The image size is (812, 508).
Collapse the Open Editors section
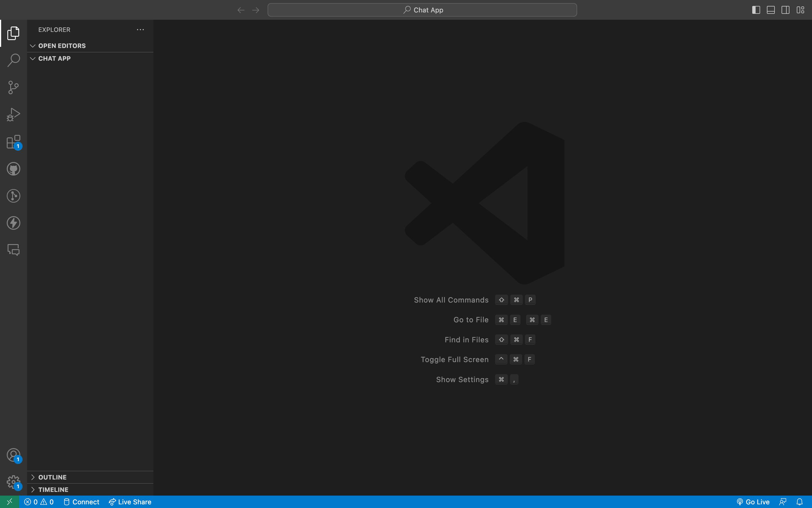(x=90, y=46)
